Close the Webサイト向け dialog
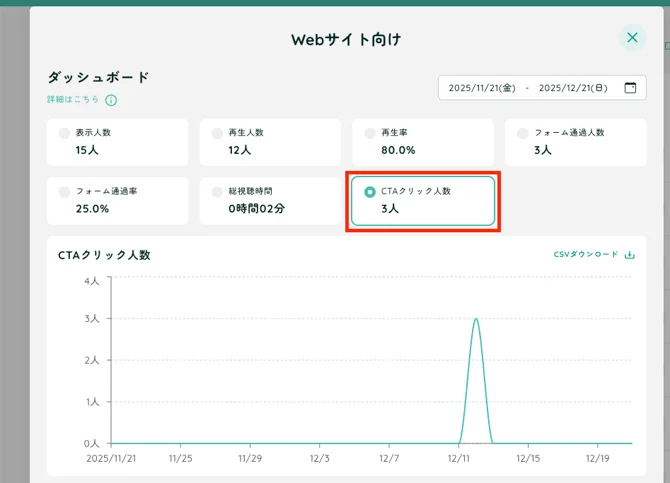This screenshot has height=483, width=670. [632, 38]
